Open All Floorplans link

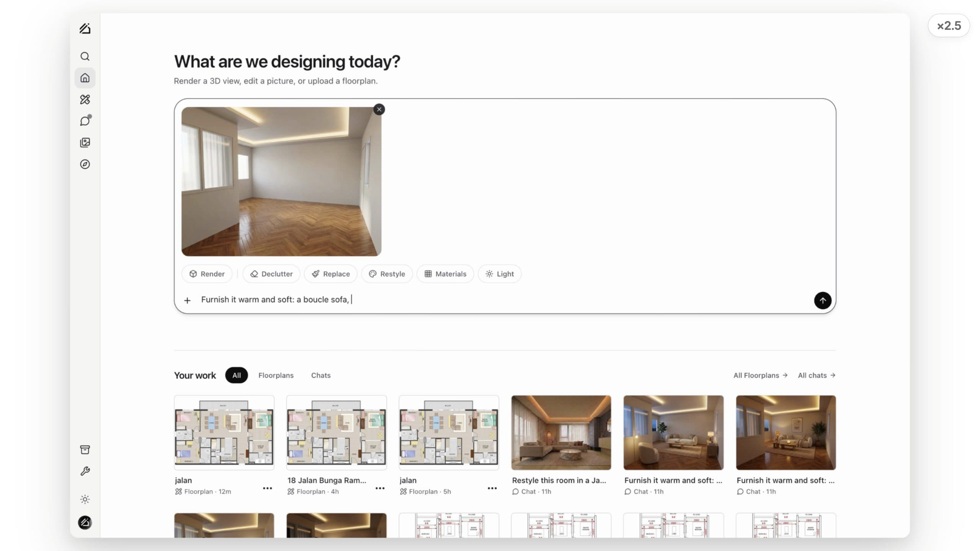[x=760, y=375]
